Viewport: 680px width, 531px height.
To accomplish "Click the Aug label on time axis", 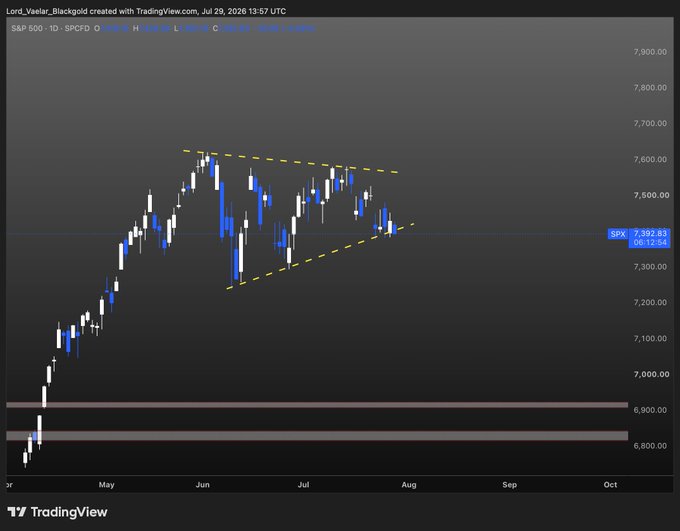I will click(409, 485).
